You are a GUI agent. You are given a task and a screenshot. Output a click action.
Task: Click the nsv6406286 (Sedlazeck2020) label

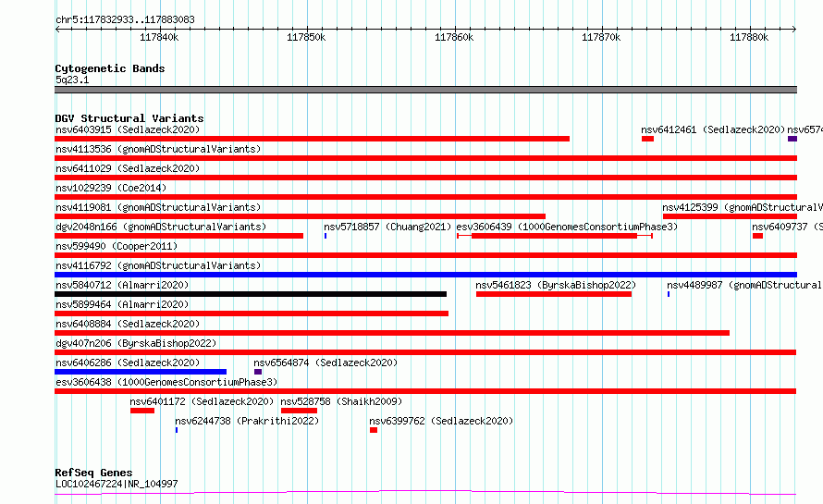128,363
